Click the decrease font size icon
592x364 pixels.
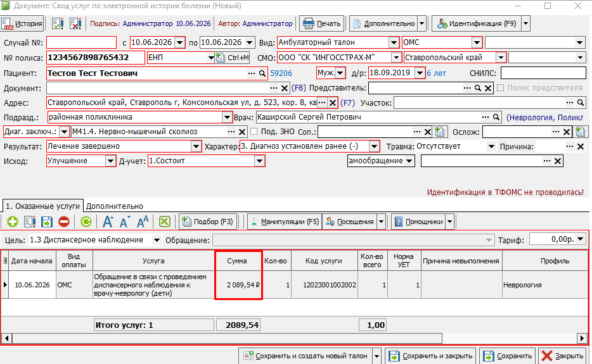[x=125, y=222]
